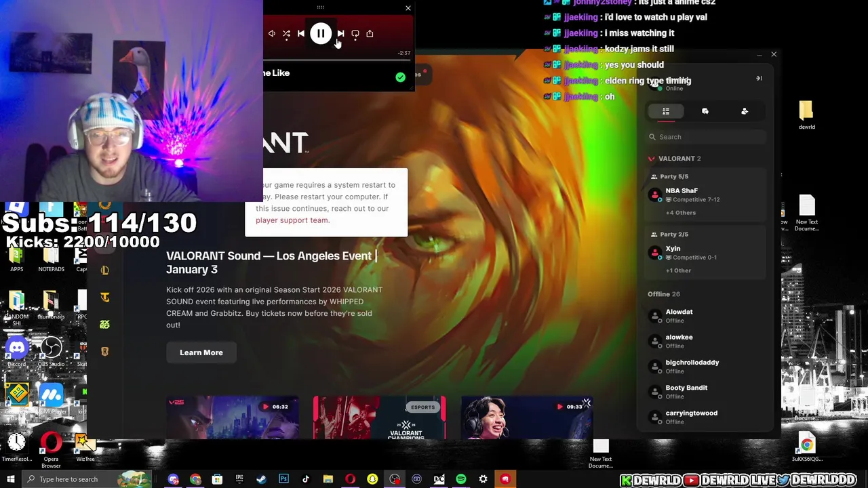This screenshot has width=868, height=488.
Task: Expand +4 Others in party
Action: tap(680, 213)
